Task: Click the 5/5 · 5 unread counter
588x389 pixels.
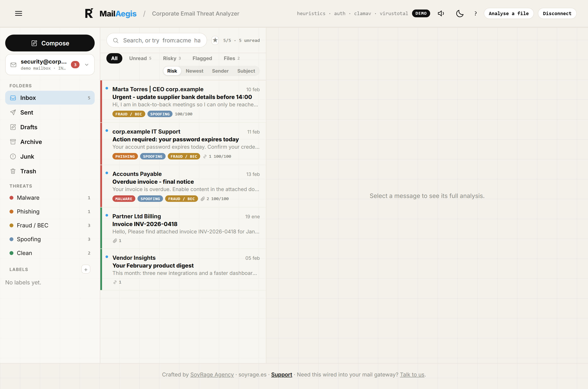Action: [241, 40]
